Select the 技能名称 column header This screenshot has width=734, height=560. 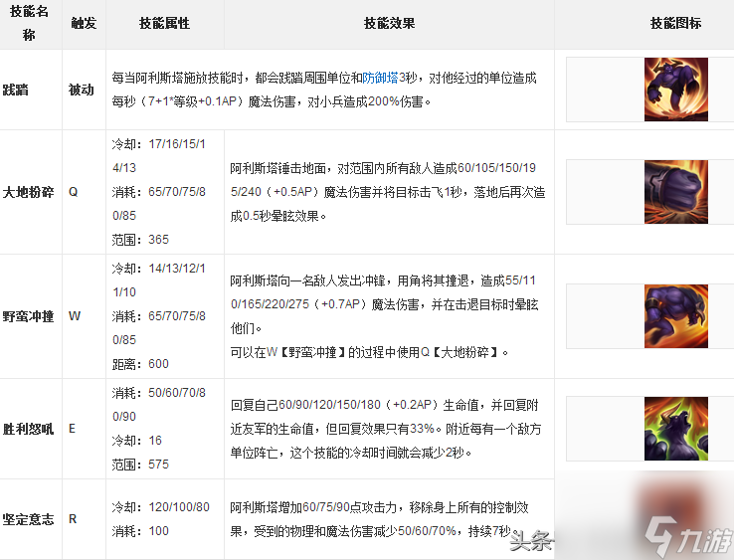click(x=29, y=23)
